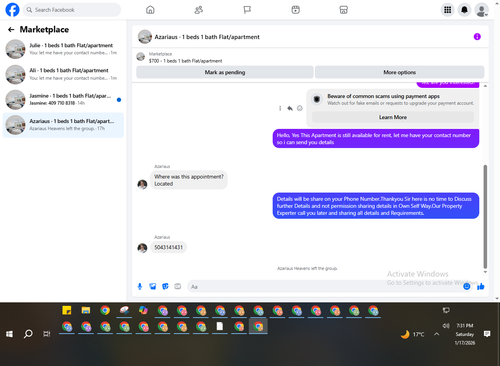Click the attach photo icon

(153, 286)
